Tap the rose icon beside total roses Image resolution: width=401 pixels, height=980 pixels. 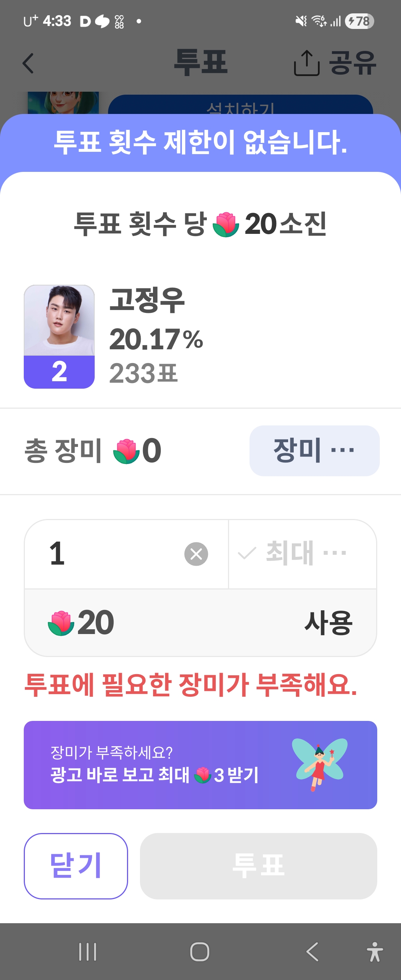(x=126, y=451)
